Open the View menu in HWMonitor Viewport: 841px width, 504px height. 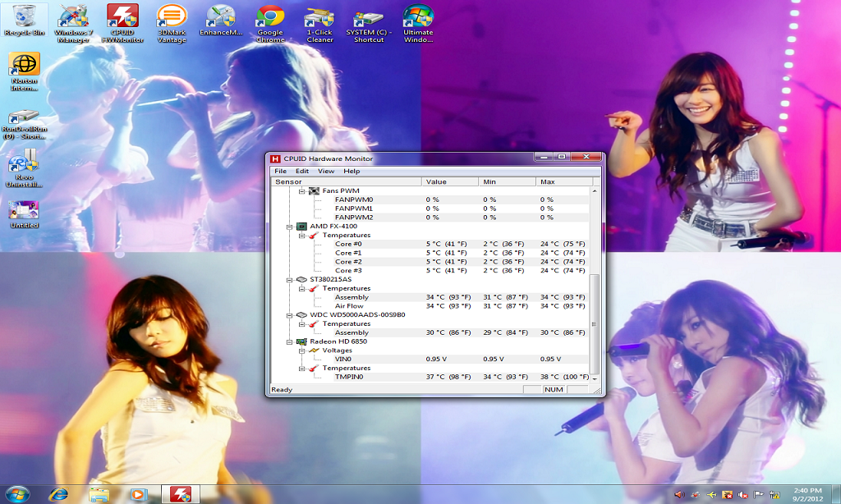pos(326,171)
